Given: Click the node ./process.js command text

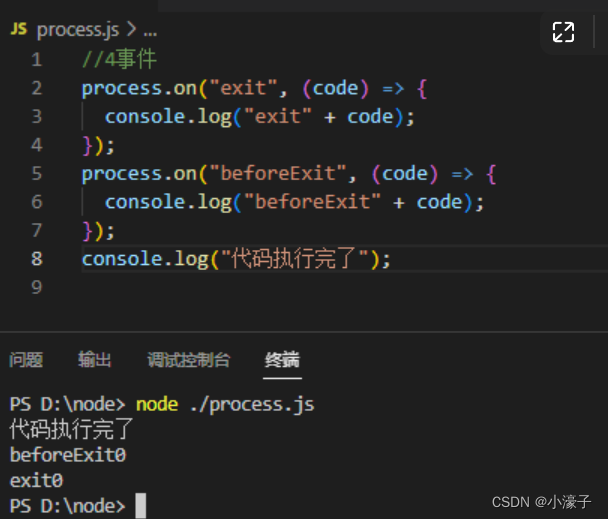Looking at the screenshot, I should pos(225,405).
